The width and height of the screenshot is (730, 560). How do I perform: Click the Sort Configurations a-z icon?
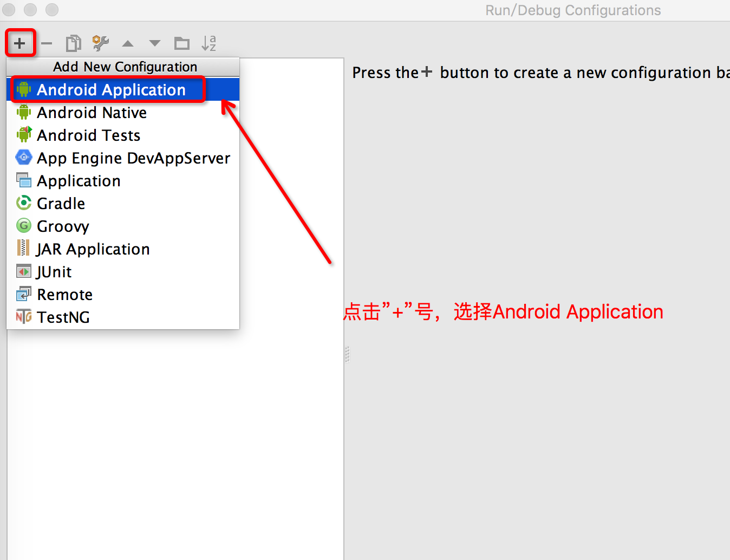point(208,43)
